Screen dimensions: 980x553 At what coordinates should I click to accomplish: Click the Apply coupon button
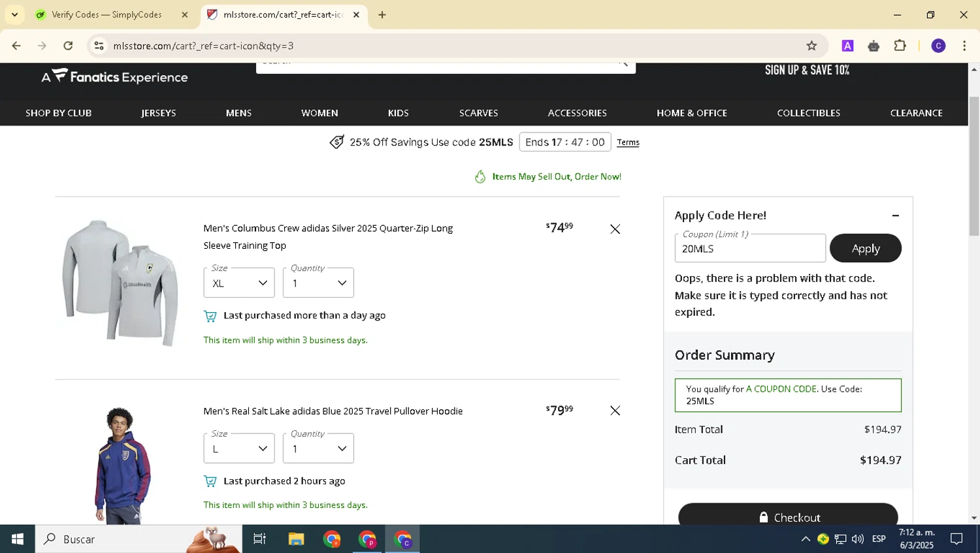pos(865,248)
